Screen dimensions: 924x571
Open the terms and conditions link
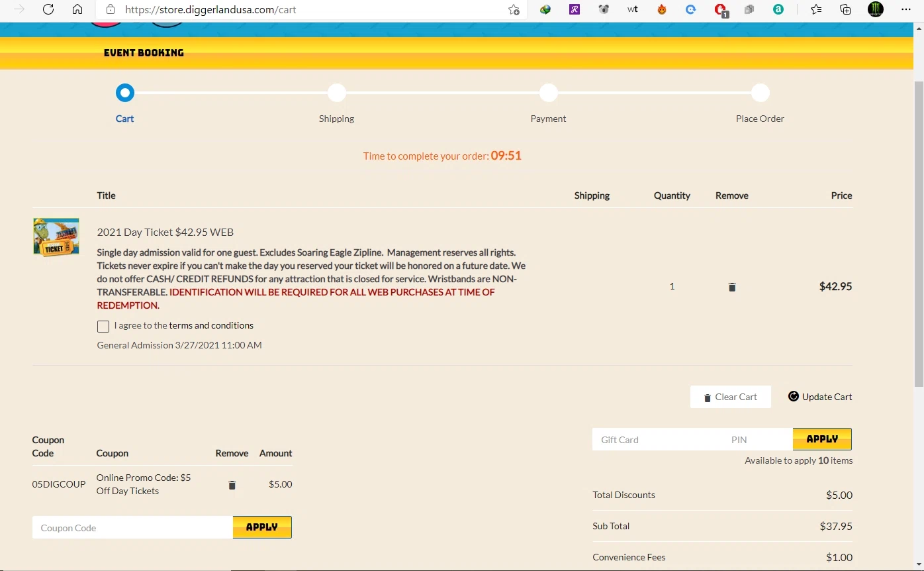(x=211, y=325)
